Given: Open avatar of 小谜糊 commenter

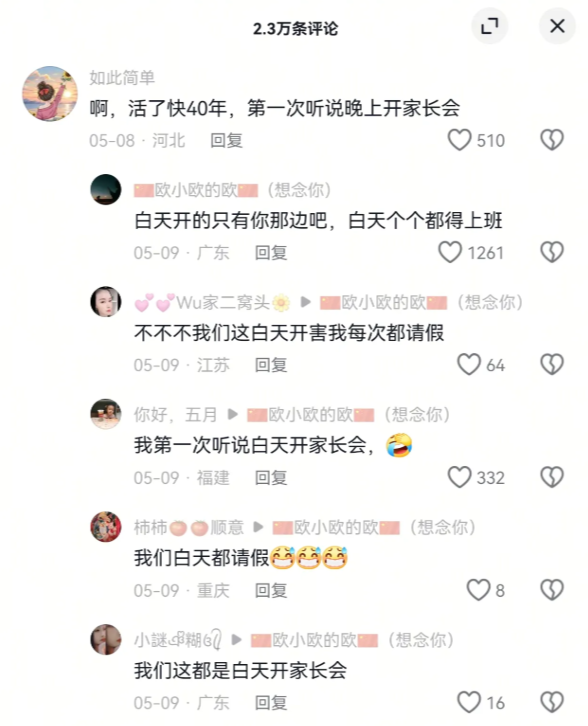Looking at the screenshot, I should (106, 639).
